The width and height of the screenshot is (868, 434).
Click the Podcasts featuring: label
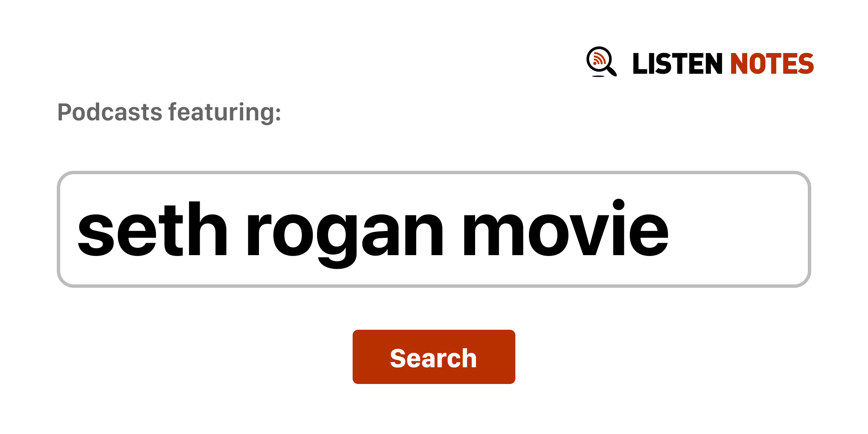(x=169, y=112)
